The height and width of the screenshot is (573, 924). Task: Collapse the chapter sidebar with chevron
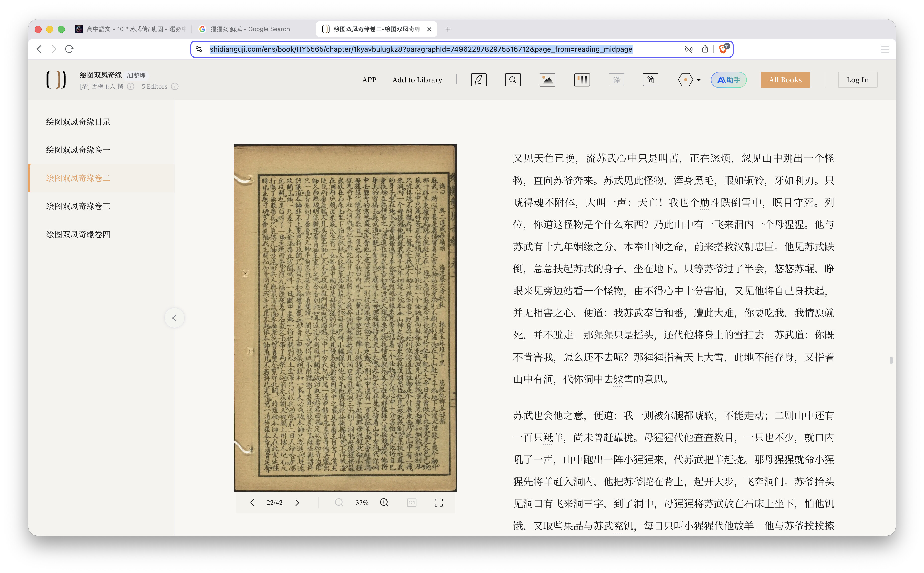pos(174,318)
